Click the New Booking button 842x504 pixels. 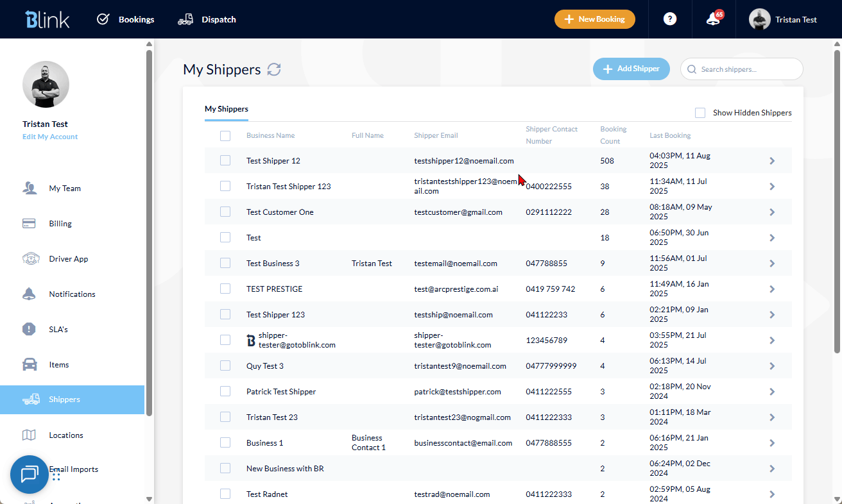tap(595, 19)
